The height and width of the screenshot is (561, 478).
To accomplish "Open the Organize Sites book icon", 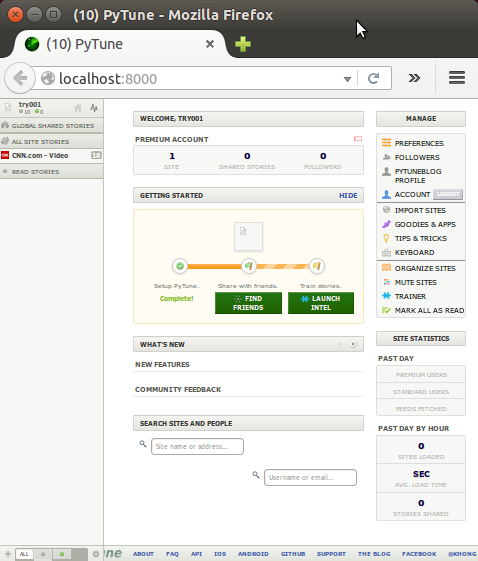I will pos(386,268).
